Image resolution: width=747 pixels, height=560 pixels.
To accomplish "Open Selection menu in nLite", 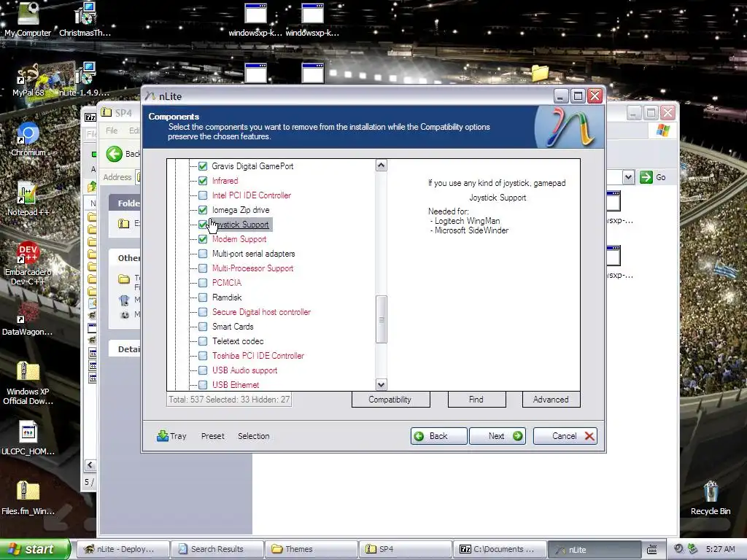I will [x=253, y=436].
